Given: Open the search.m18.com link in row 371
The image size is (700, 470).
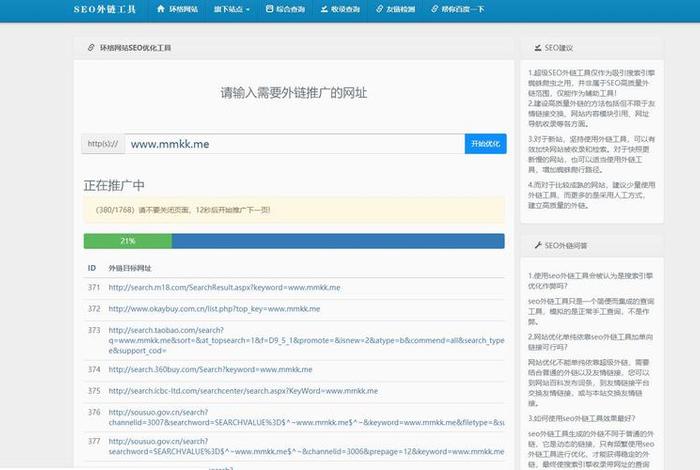Looking at the screenshot, I should coord(224,287).
